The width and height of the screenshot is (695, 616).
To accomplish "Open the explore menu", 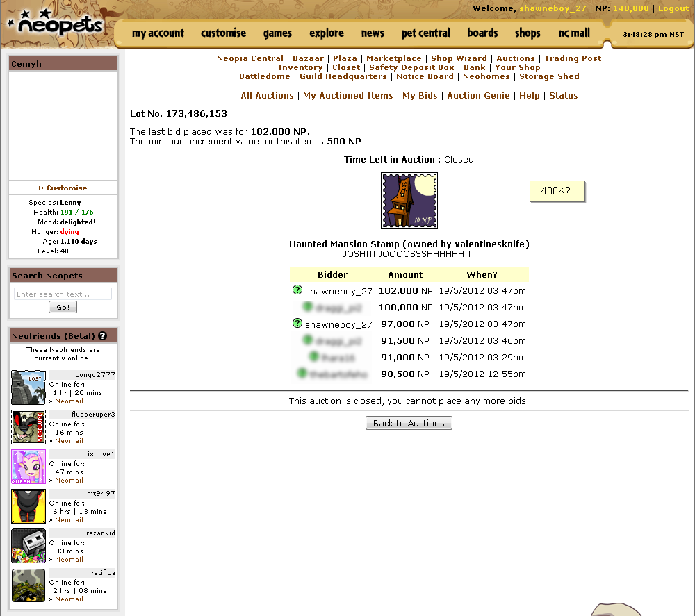I will (327, 33).
